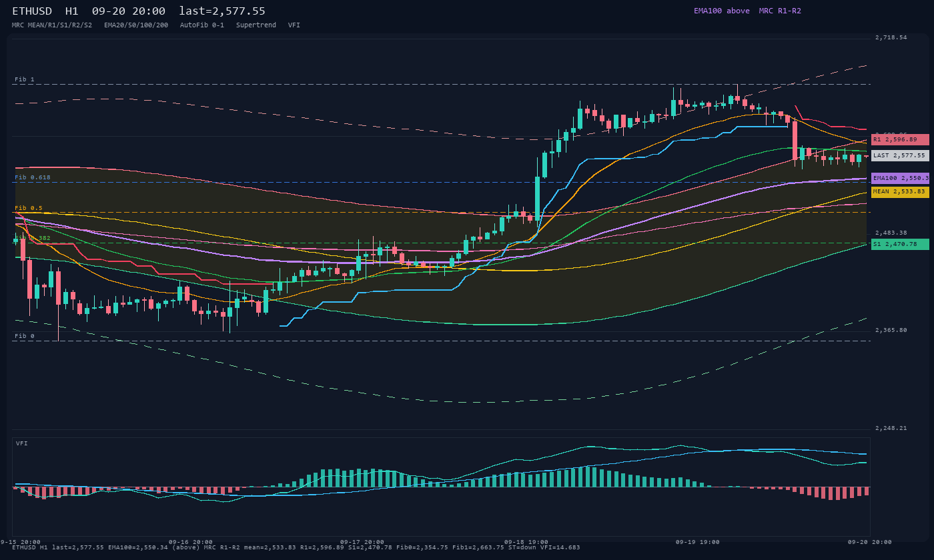
Task: Select the MRC MEAN/R1/S1/R2/S2 legend label
Action: pyautogui.click(x=52, y=25)
